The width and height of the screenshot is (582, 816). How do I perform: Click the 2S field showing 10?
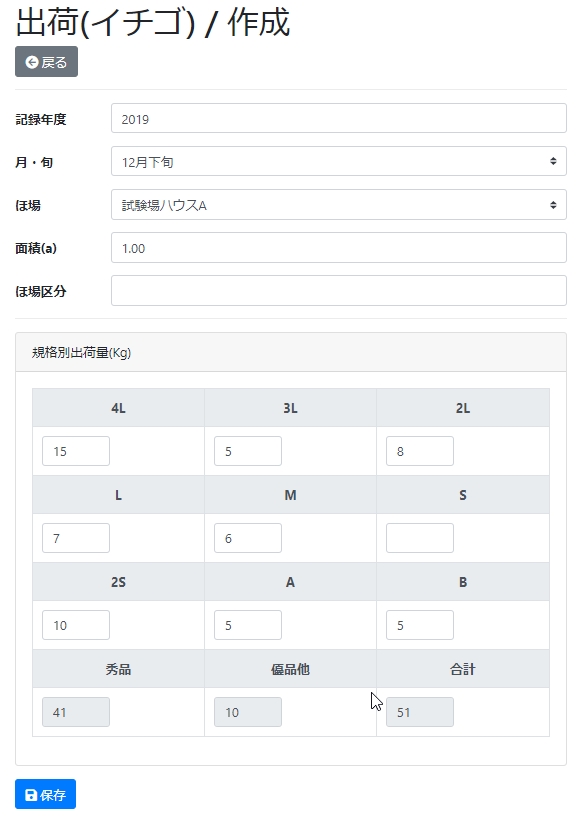75,625
